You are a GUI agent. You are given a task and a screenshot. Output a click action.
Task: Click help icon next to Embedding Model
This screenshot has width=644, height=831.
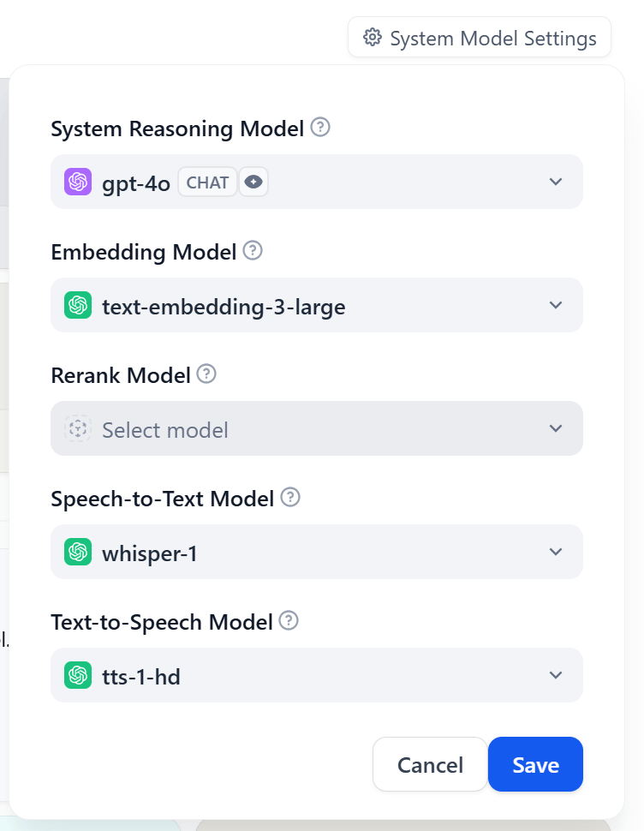click(253, 251)
